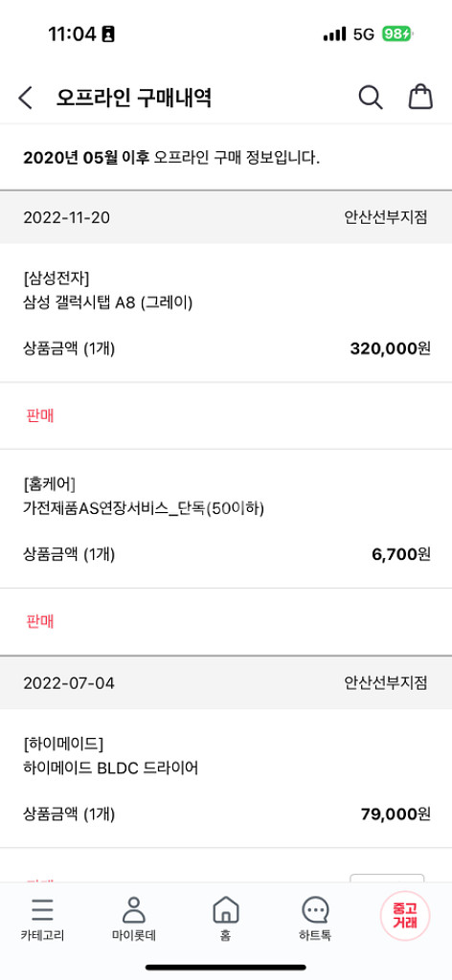
Task: Tap the [삼성전자] brand label
Action: pos(59,278)
